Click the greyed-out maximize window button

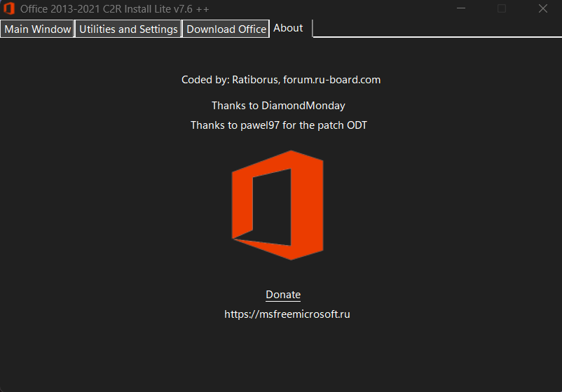click(x=502, y=8)
